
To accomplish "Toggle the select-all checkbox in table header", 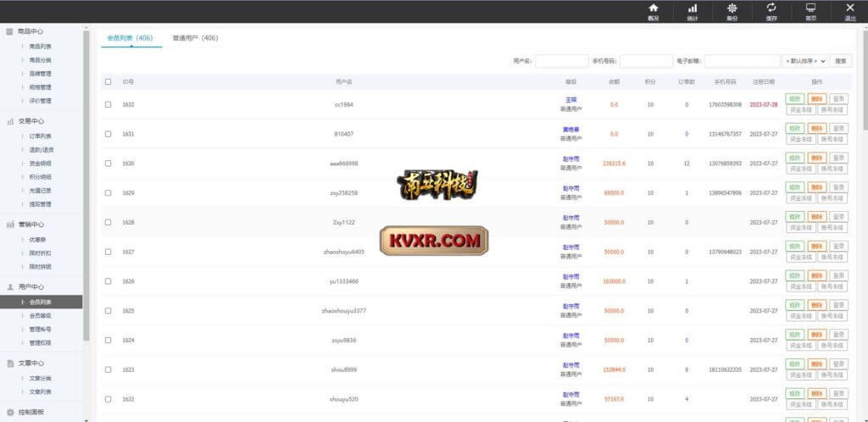I will pos(108,81).
